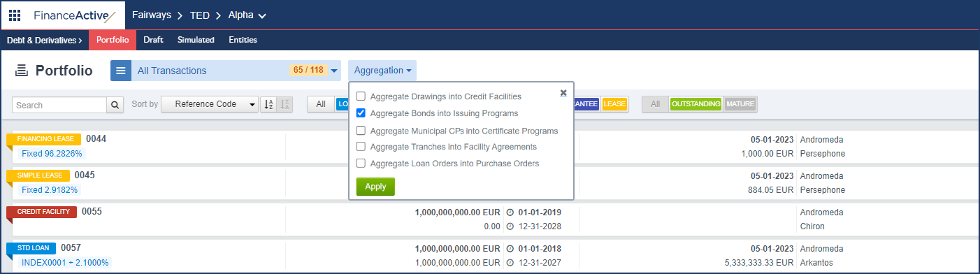Click the green Apply button

(x=375, y=187)
